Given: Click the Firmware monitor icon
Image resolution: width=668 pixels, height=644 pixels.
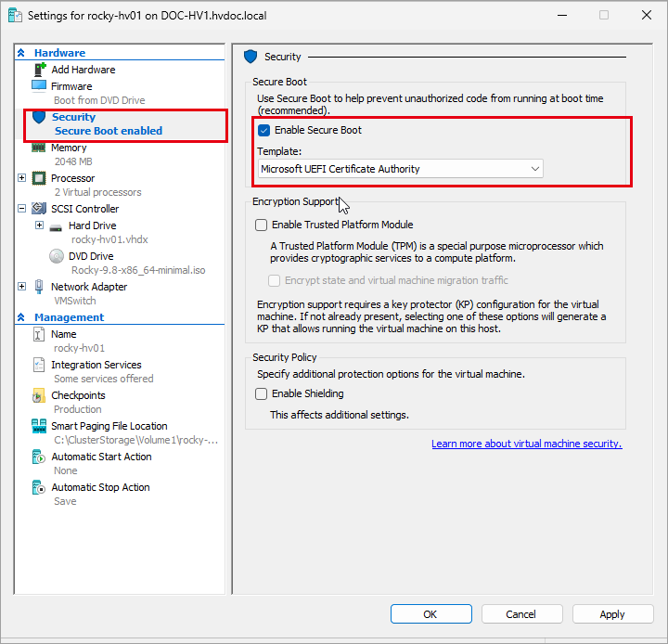Looking at the screenshot, I should click(x=39, y=86).
